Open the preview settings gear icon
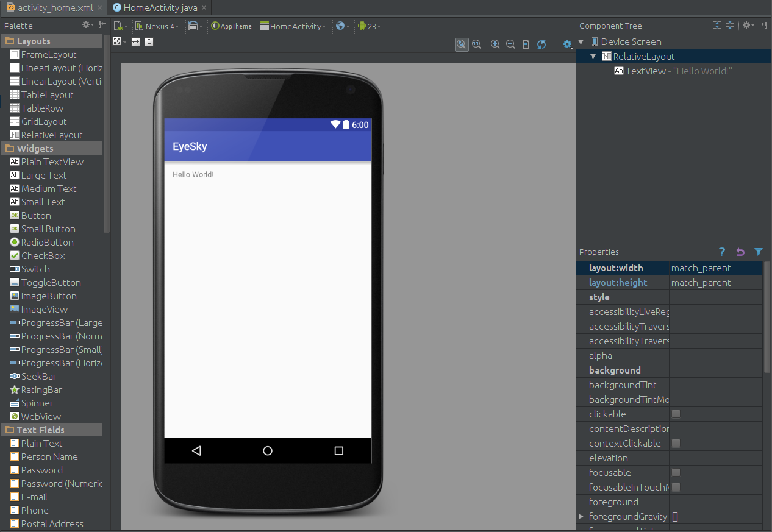This screenshot has height=532, width=772. 567,44
